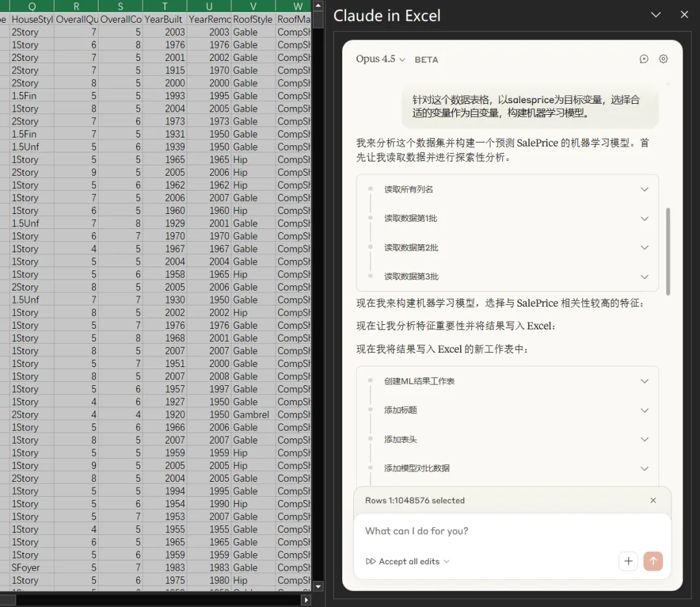This screenshot has width=700, height=607.
Task: Click the OverallQu header cell
Action: (76, 19)
